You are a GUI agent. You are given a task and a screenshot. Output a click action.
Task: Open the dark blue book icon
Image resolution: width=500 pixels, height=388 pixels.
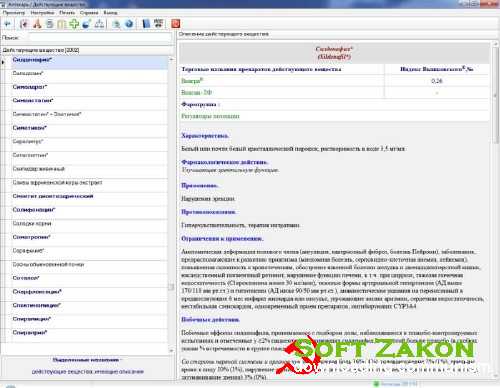[146, 24]
